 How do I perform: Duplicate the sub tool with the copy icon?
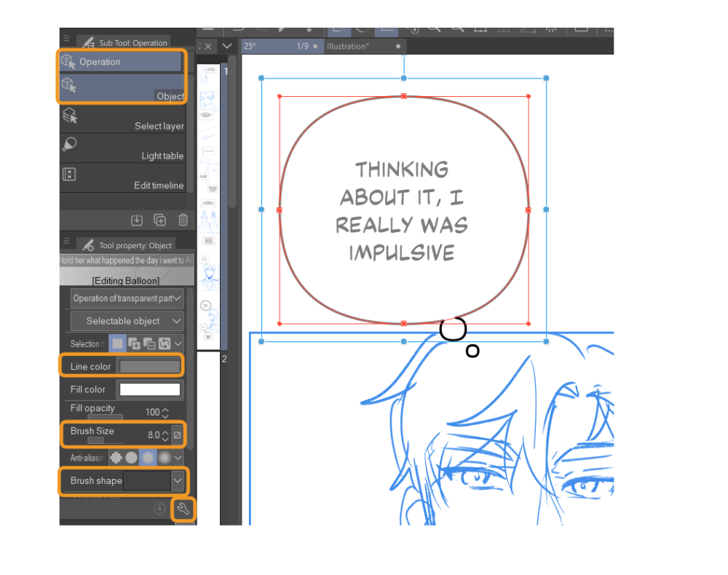point(160,220)
